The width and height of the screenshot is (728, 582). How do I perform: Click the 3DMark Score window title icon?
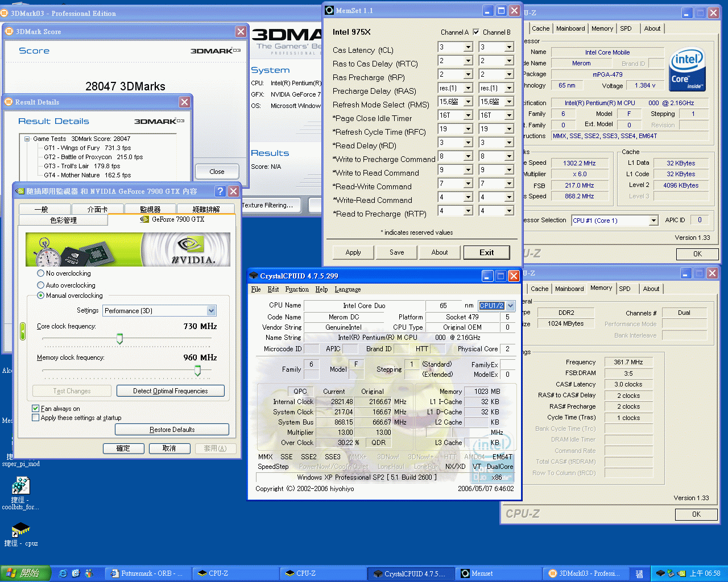coord(9,31)
